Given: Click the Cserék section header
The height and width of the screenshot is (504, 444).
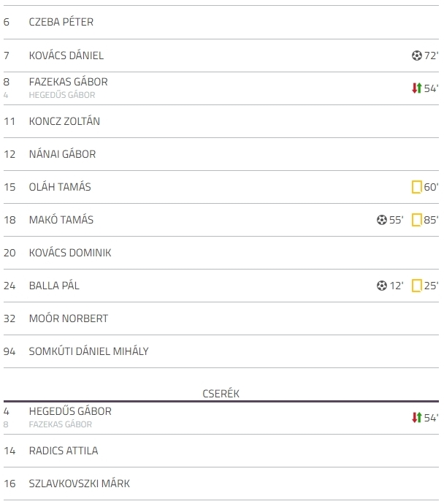Looking at the screenshot, I should [221, 394].
